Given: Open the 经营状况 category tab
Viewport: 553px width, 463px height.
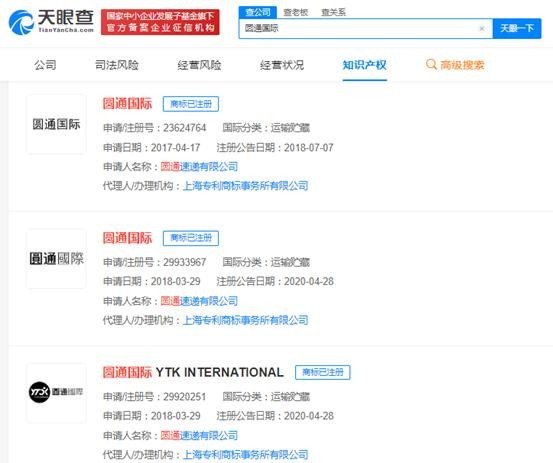Looking at the screenshot, I should [x=282, y=65].
